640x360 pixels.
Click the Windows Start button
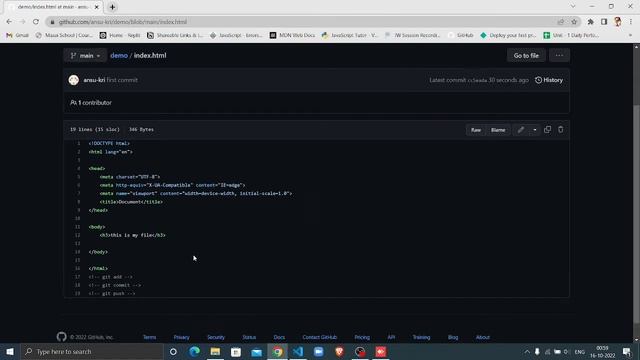pos(10,351)
